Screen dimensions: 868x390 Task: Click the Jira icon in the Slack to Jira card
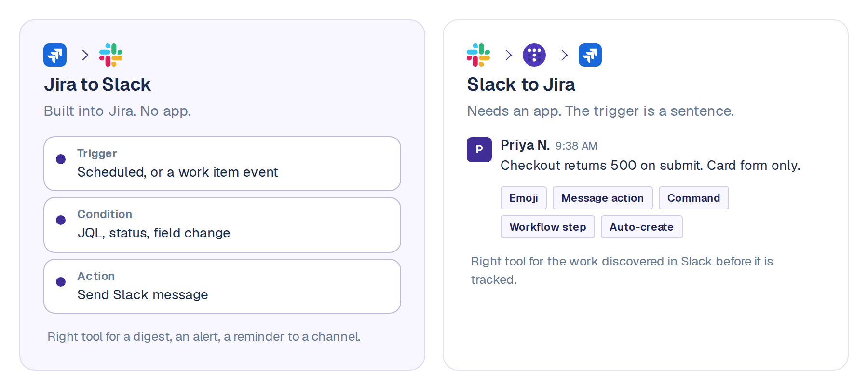(x=590, y=55)
